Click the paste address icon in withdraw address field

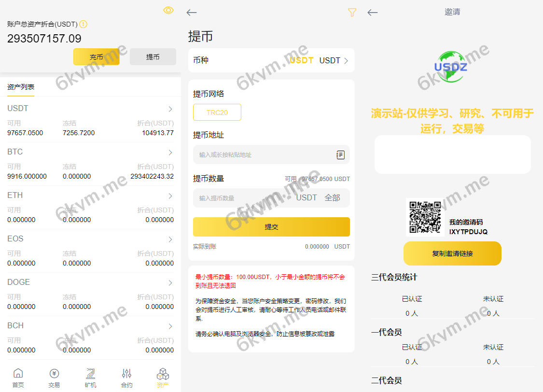340,154
